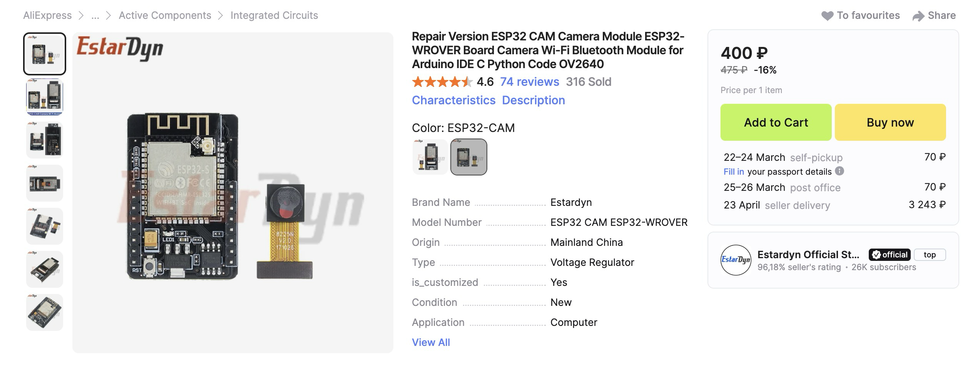
Task: Click the passport details info icon
Action: (840, 171)
